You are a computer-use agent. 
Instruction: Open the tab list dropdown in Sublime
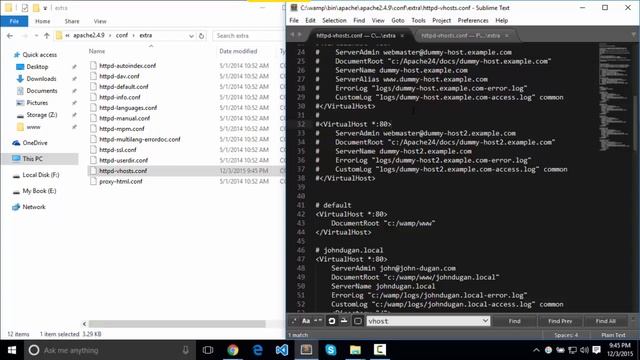pyautogui.click(x=634, y=35)
